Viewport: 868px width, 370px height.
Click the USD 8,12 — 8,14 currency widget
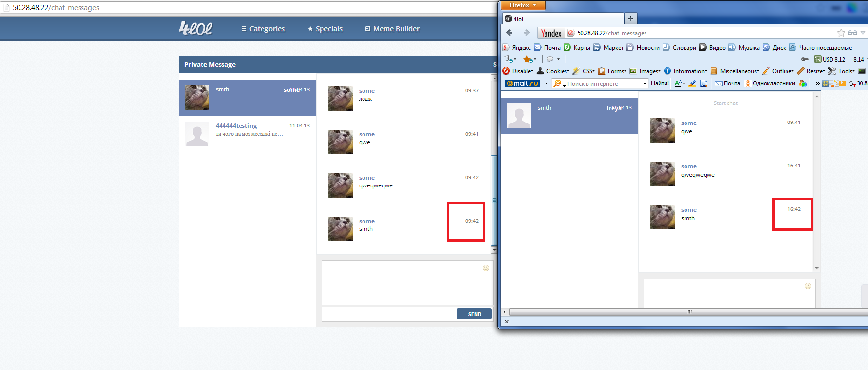coord(839,59)
